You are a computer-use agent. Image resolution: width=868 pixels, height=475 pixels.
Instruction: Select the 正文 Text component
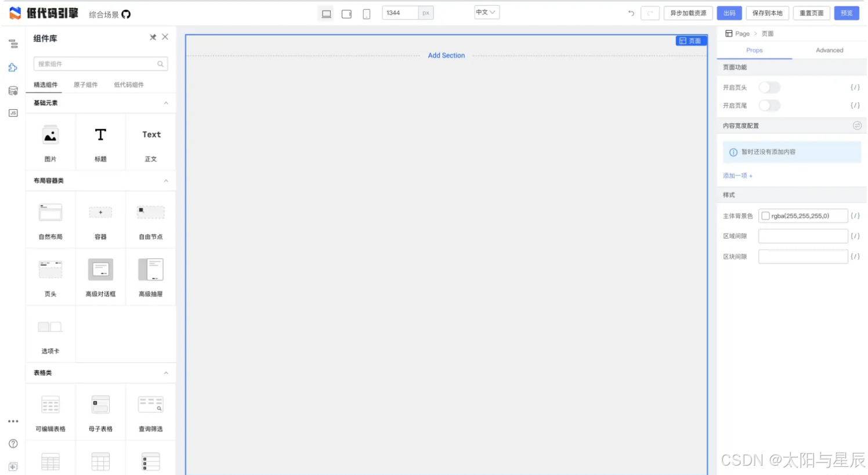click(x=151, y=142)
